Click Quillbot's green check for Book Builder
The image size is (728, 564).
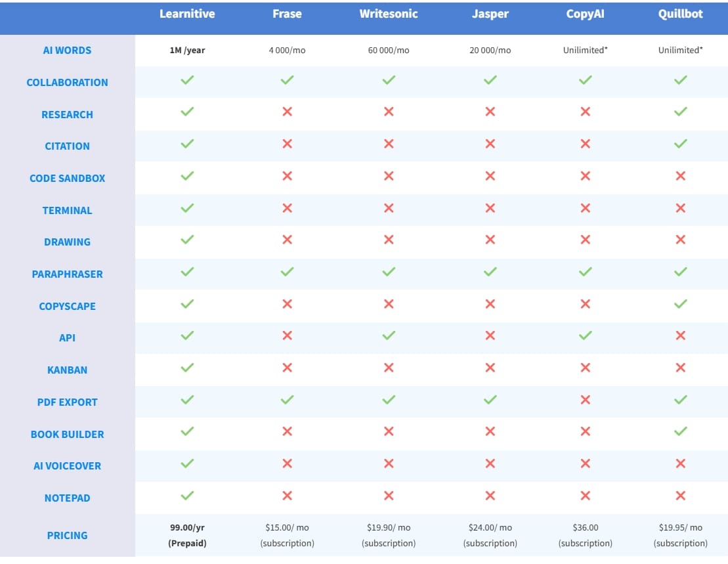[x=680, y=431]
